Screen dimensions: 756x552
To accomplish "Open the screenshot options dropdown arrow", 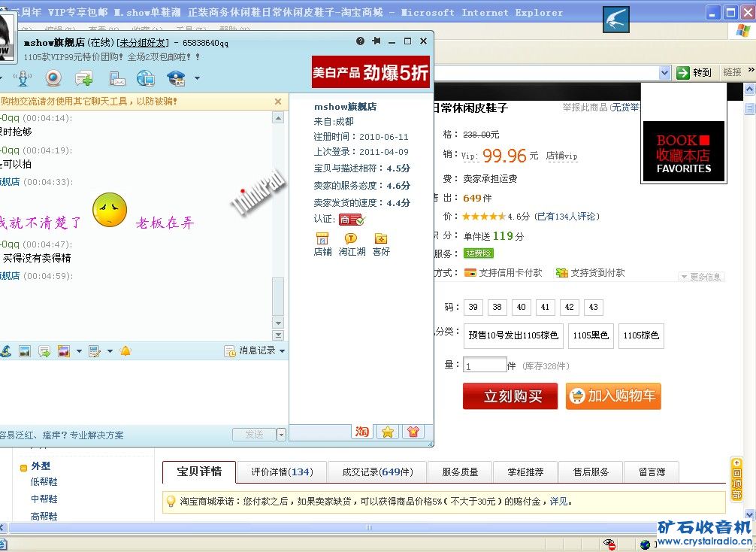I will [x=79, y=351].
